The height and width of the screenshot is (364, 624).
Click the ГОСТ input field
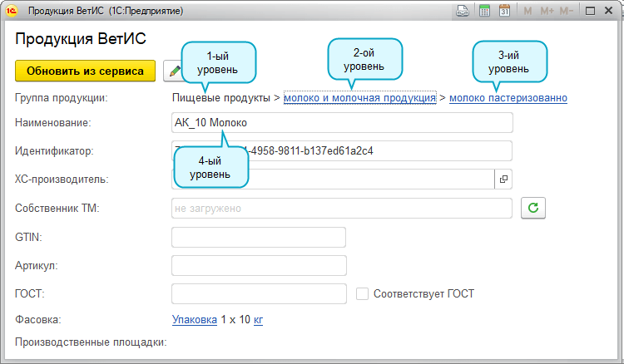(x=259, y=293)
